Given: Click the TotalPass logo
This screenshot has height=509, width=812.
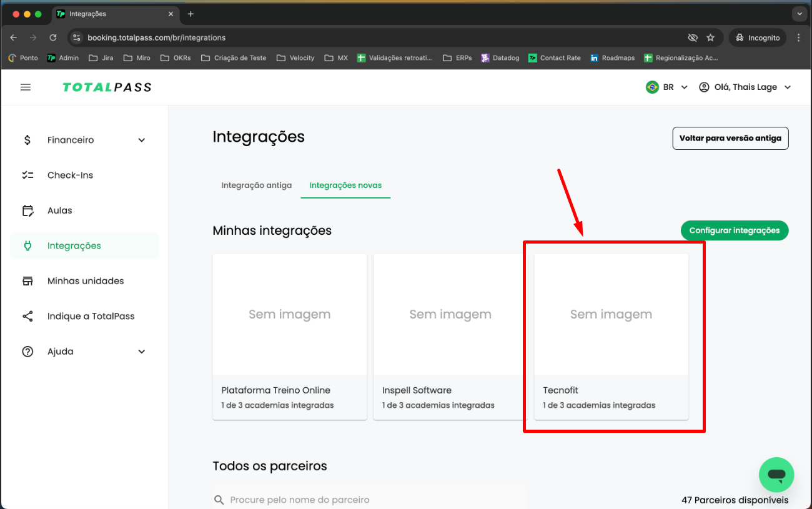Looking at the screenshot, I should [x=107, y=87].
